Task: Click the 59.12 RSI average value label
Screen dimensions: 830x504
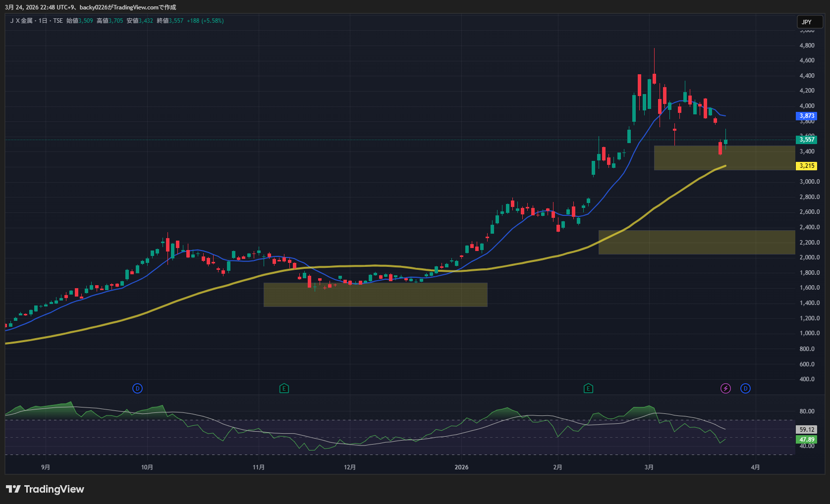Action: [807, 430]
